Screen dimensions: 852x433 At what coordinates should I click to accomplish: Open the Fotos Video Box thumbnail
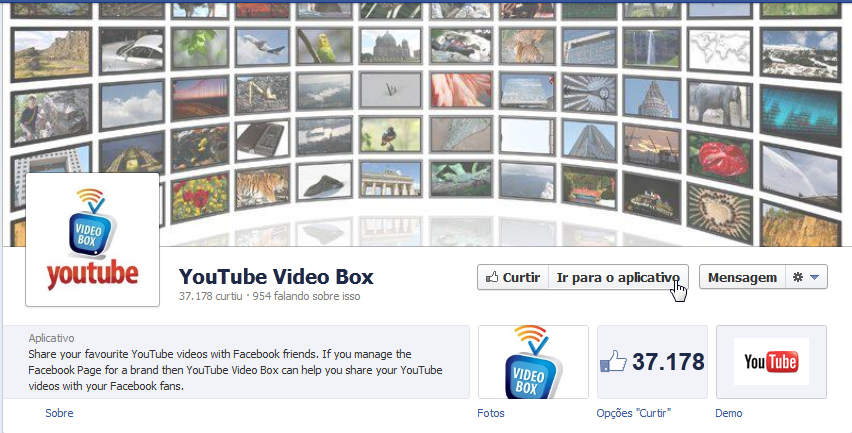(533, 362)
